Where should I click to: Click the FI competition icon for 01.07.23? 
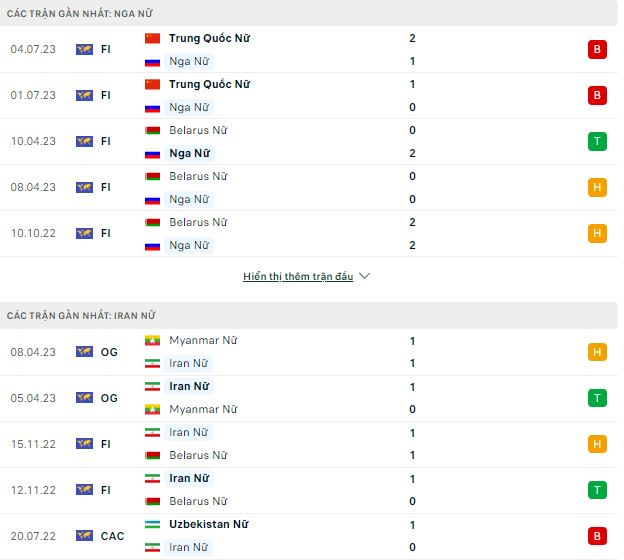pyautogui.click(x=84, y=95)
